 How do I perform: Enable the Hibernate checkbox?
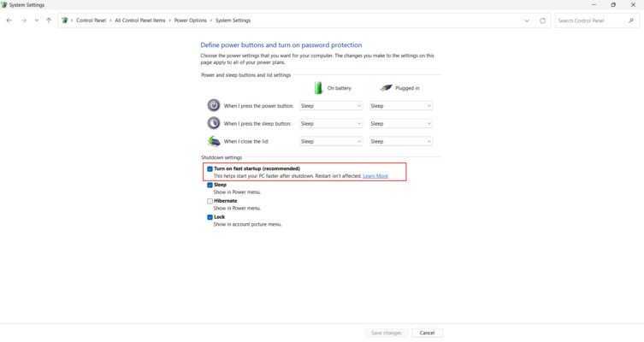click(210, 201)
